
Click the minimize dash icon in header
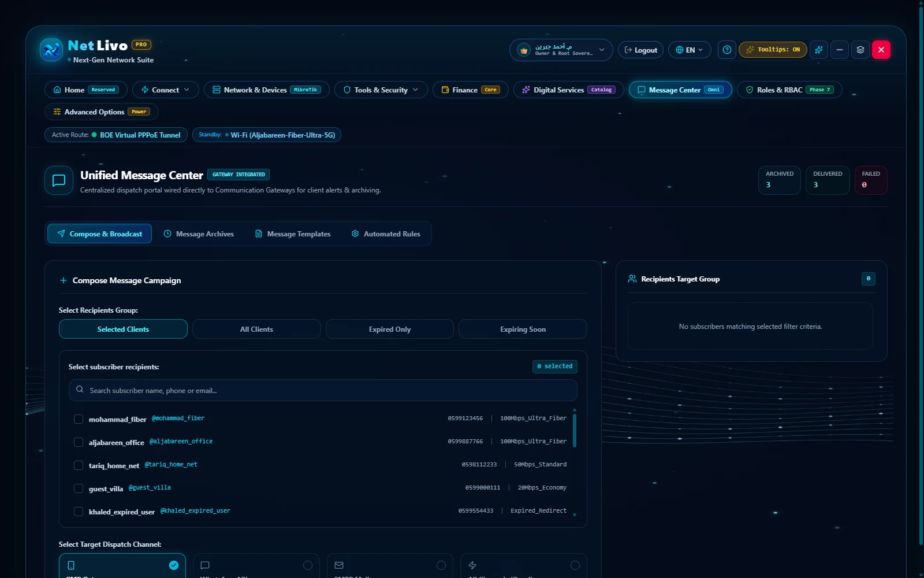click(840, 50)
